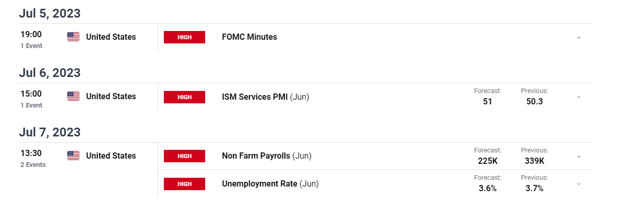The image size is (644, 201).
Task: Open the Non Farm Payrolls (Jun) title
Action: 267,156
